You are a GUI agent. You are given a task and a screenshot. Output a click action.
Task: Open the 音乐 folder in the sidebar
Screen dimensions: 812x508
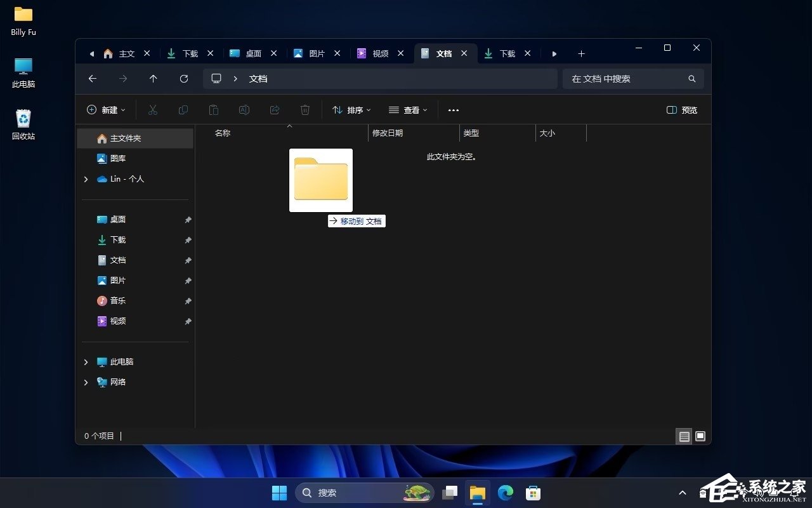[118, 300]
